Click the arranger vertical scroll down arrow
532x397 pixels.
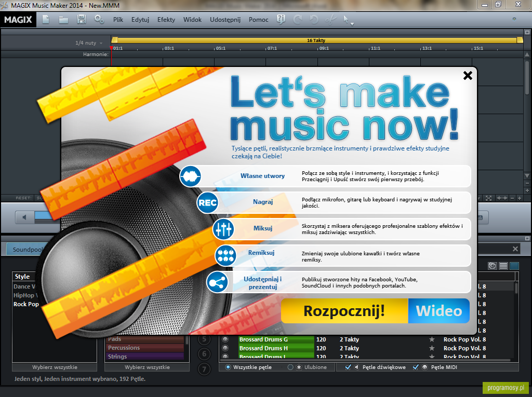pos(527,176)
